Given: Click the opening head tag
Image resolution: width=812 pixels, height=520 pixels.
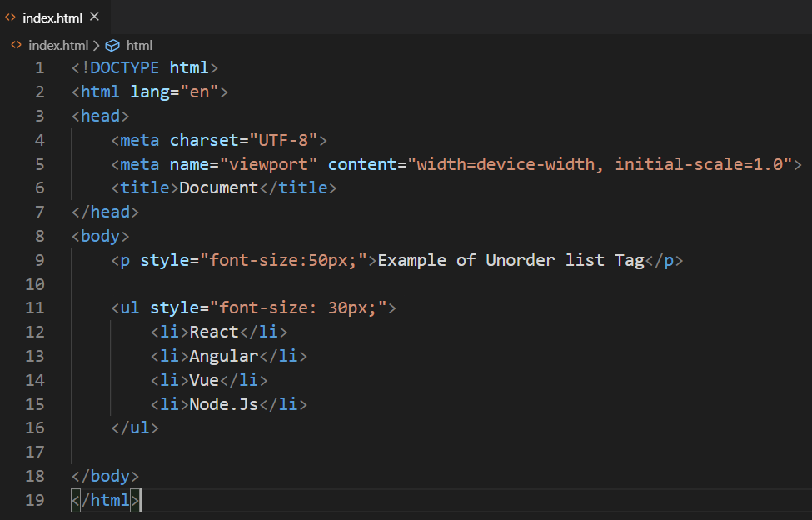Looking at the screenshot, I should (101, 116).
